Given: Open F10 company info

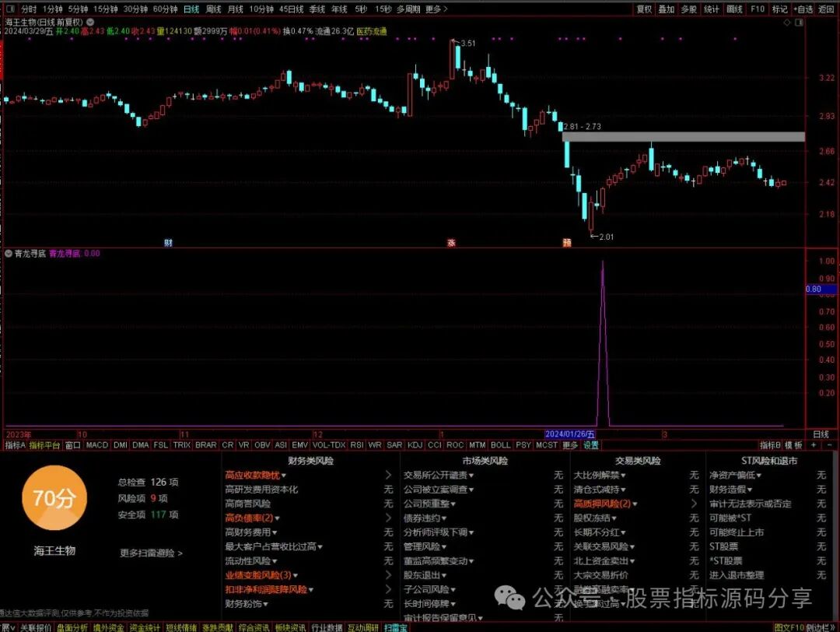Looking at the screenshot, I should (x=758, y=9).
